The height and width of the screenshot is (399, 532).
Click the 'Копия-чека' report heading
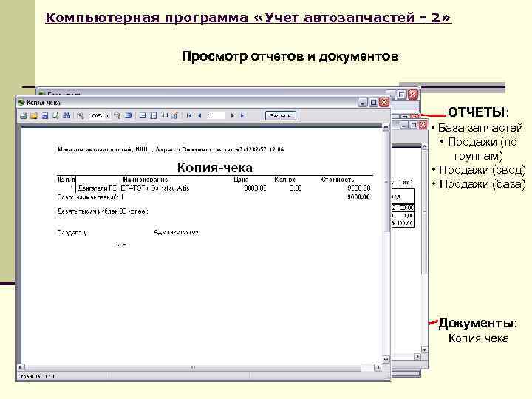coord(215,168)
